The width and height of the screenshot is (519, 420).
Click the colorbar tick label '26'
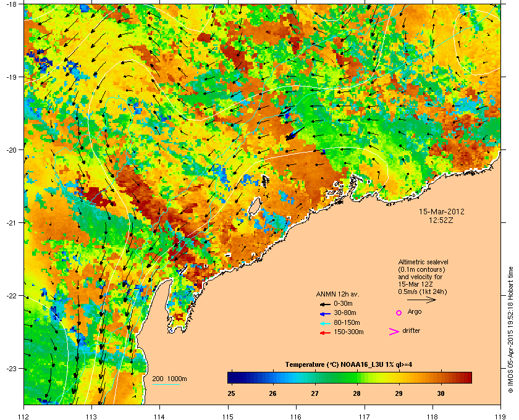pos(272,393)
